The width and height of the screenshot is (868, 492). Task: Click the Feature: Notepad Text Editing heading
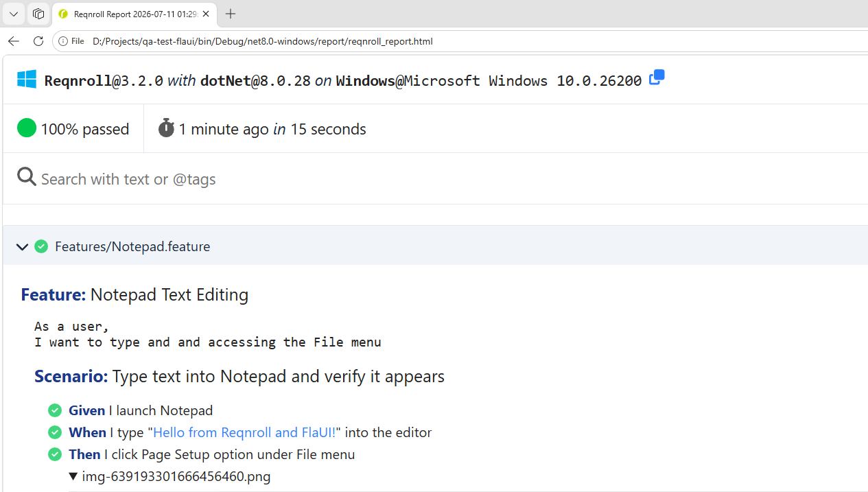pyautogui.click(x=134, y=294)
